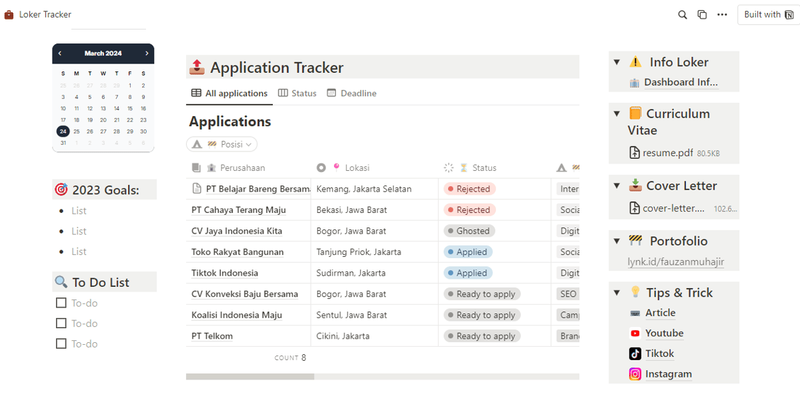
Task: Click the barrier icon beside Portofolio
Action: pyautogui.click(x=635, y=240)
